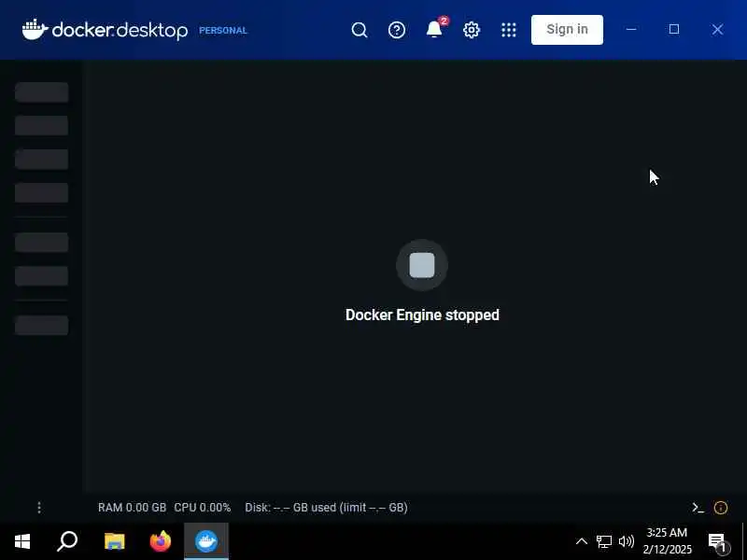Launch Firefox from taskbar

coord(161,541)
